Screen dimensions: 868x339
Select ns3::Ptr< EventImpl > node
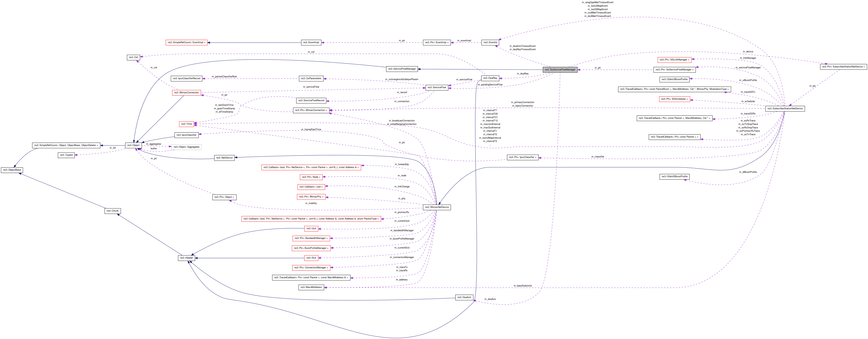click(x=437, y=42)
